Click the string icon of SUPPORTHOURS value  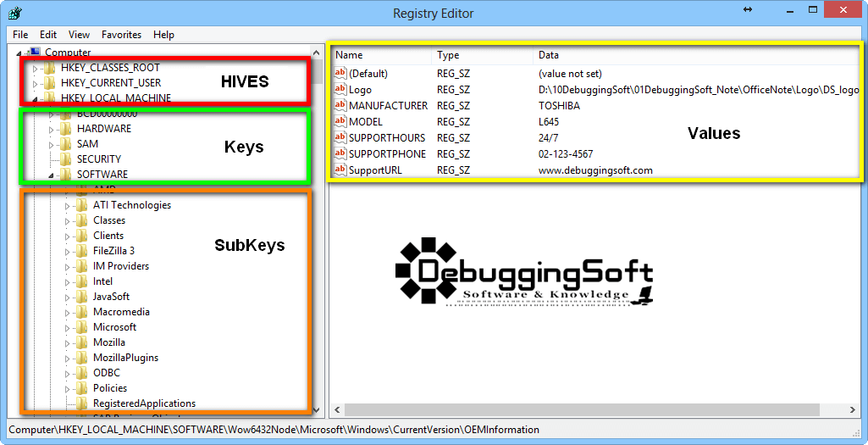[x=340, y=137]
